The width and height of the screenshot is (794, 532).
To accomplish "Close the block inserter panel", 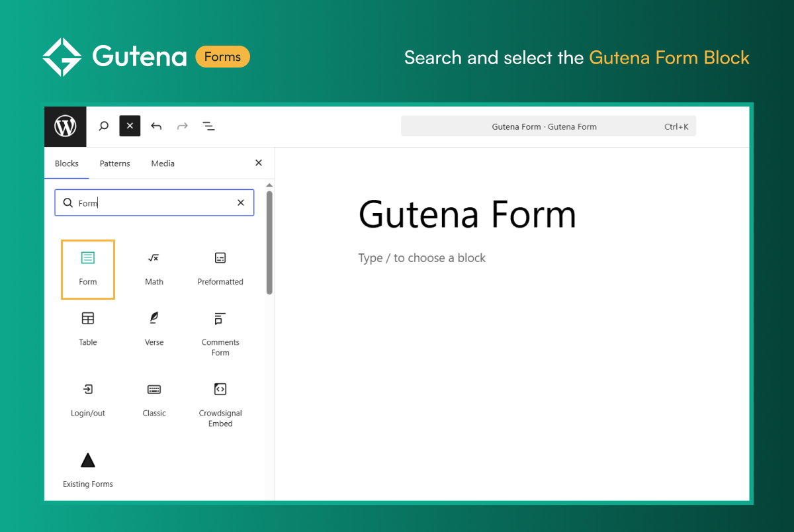I will 259,163.
